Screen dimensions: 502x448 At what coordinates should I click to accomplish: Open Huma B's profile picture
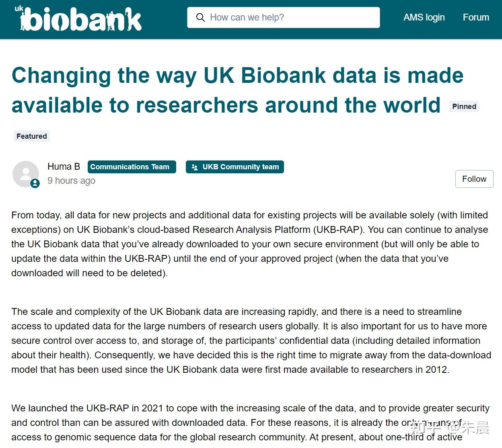click(26, 174)
